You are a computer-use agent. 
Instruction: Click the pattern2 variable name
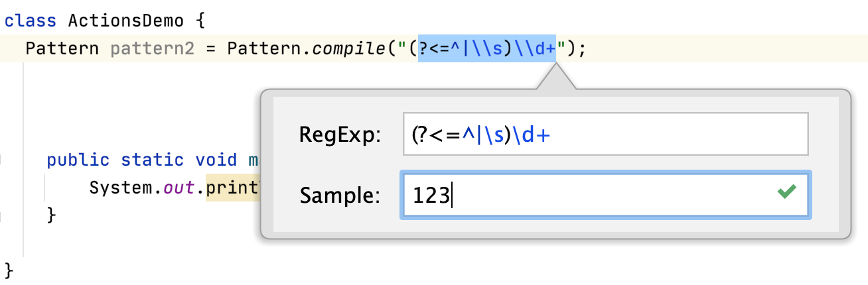[152, 49]
